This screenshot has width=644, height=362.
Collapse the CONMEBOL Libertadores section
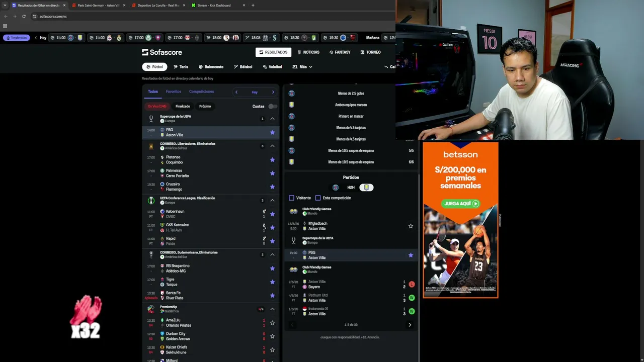pos(272,146)
